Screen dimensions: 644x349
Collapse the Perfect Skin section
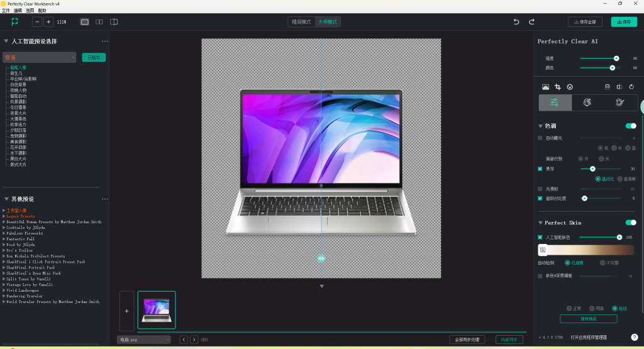(x=540, y=223)
